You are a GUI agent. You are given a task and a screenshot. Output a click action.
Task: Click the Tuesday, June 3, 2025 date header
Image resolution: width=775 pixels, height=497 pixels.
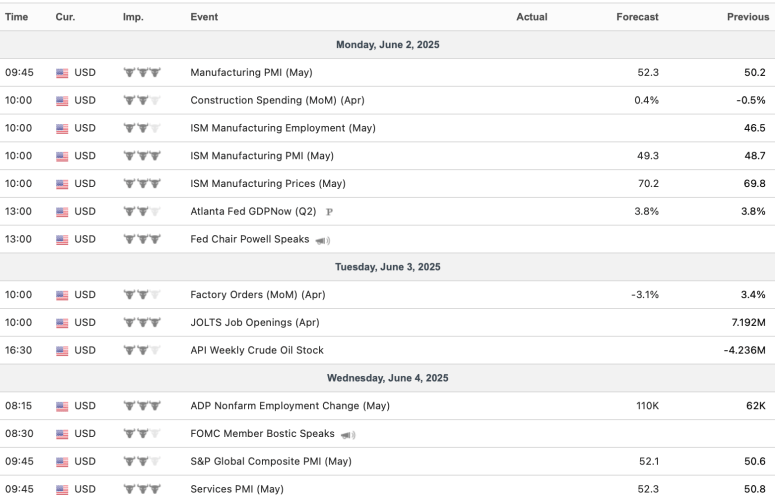[x=388, y=267]
